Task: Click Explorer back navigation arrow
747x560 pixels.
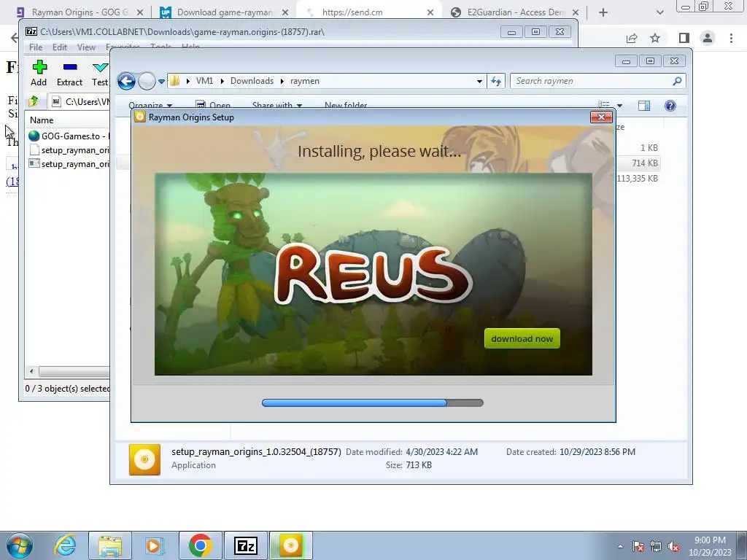Action: point(126,81)
